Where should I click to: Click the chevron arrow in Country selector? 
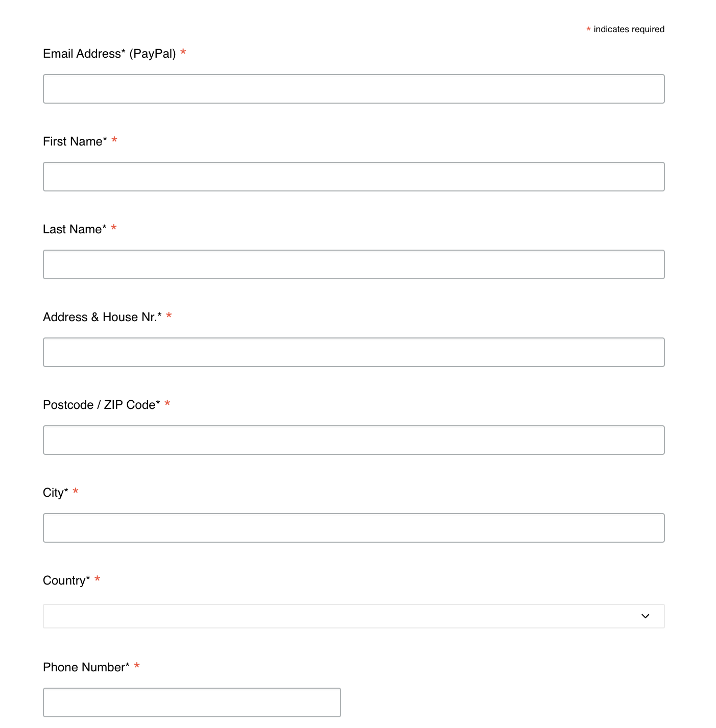tap(645, 616)
